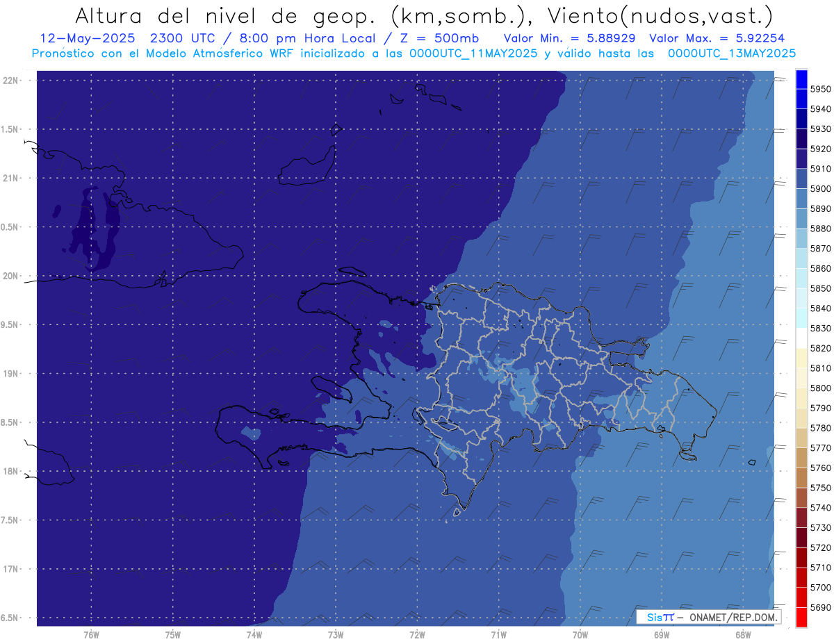This screenshot has height=644, width=834.
Task: Click the bright red swatch at color scale bottom
Action: pyautogui.click(x=801, y=617)
